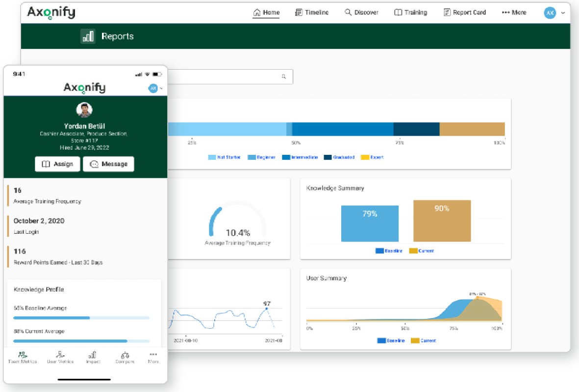
Task: Click the Home house icon
Action: coord(256,13)
